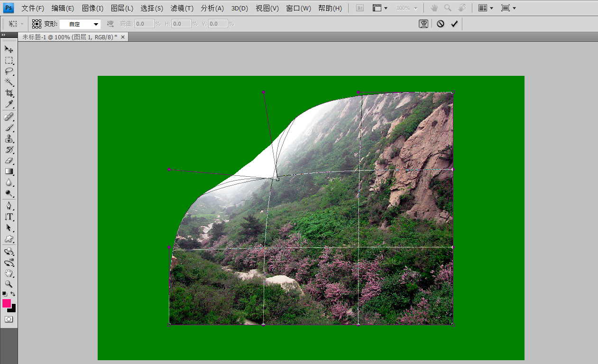Click the Rotate View icon in application bar
The width and height of the screenshot is (598, 364).
pyautogui.click(x=462, y=8)
